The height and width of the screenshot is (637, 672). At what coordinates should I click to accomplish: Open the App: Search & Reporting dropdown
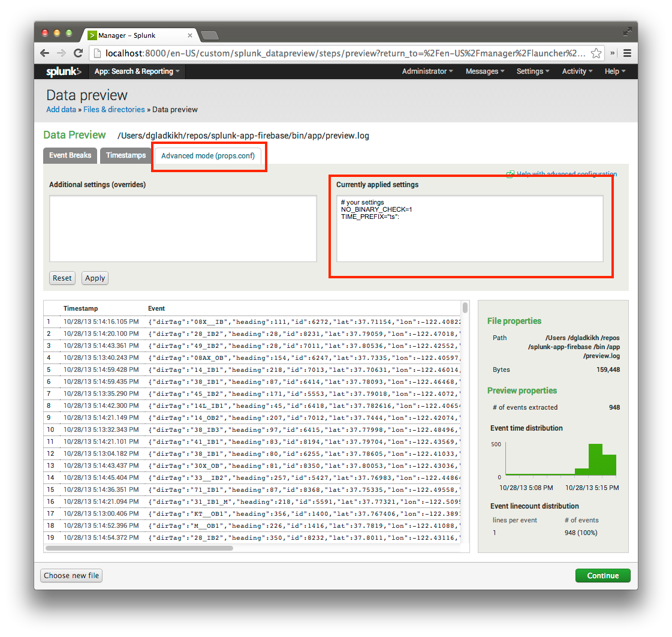[137, 71]
